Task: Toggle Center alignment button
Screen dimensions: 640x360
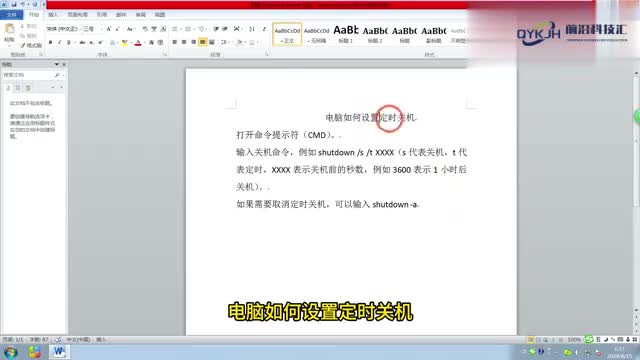Action: pos(184,42)
